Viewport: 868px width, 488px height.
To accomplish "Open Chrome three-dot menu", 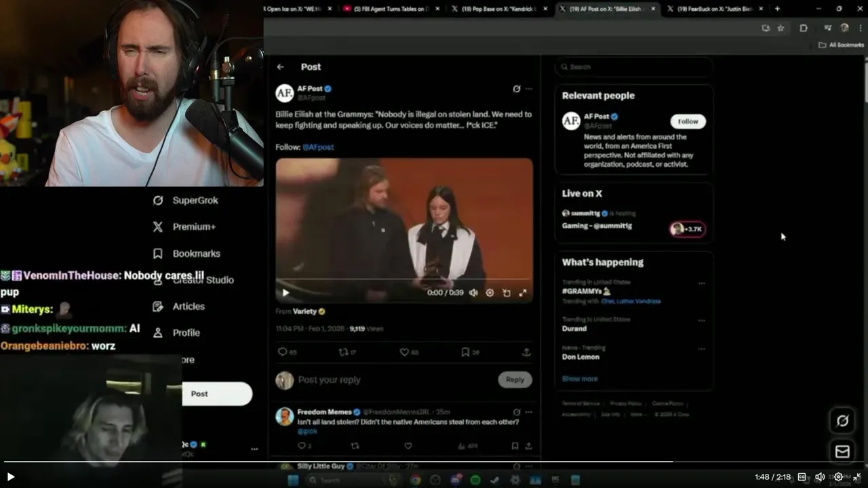I will (860, 28).
